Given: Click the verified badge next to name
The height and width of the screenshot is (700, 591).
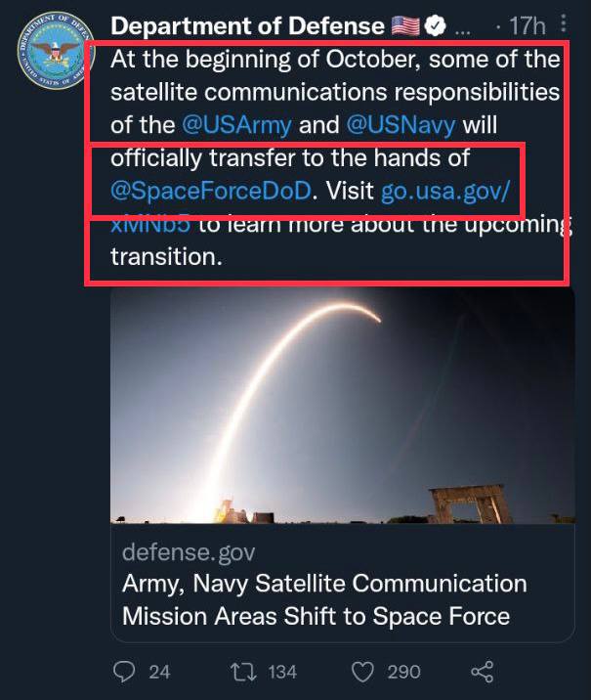Looking at the screenshot, I should pos(434,24).
